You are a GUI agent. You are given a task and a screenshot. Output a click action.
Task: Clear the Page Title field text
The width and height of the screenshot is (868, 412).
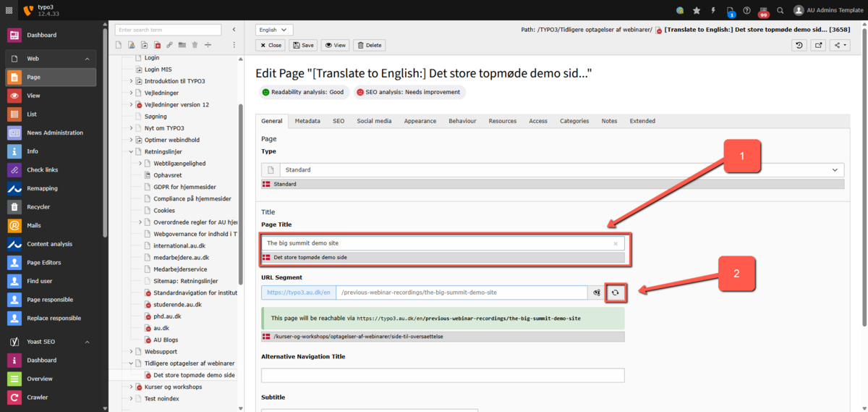(x=616, y=244)
